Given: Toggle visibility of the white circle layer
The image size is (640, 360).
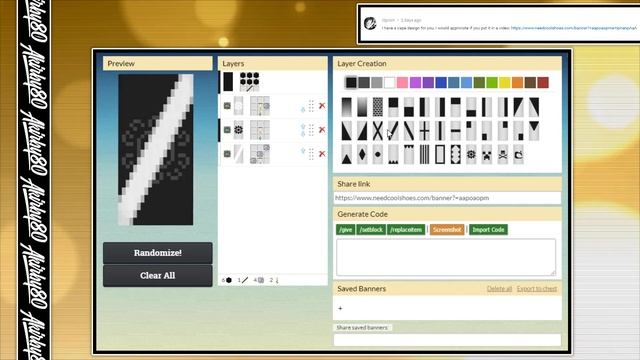Looking at the screenshot, I should click(227, 106).
